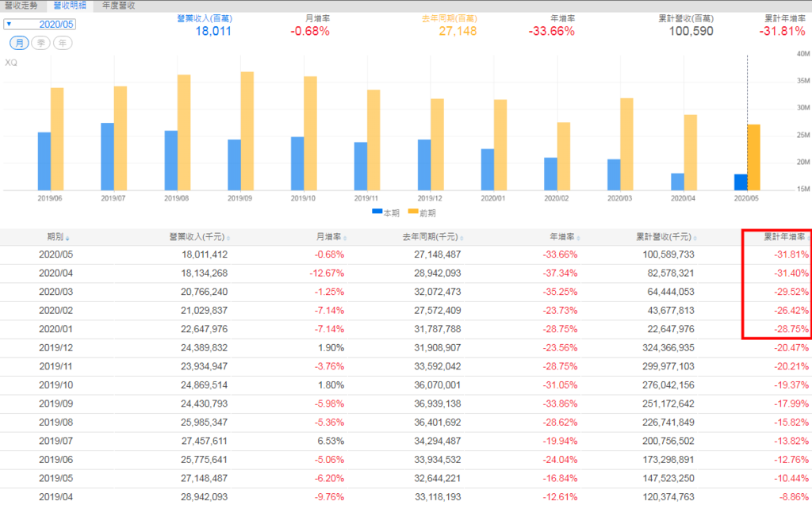Select the 2020/02 period cell
The width and height of the screenshot is (812, 505).
56,310
